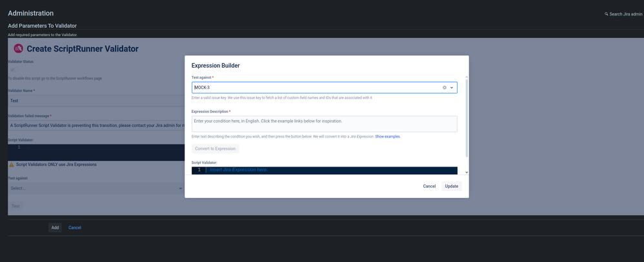Click the Cancel link beside Add
The height and width of the screenshot is (262, 644).
[x=75, y=228]
